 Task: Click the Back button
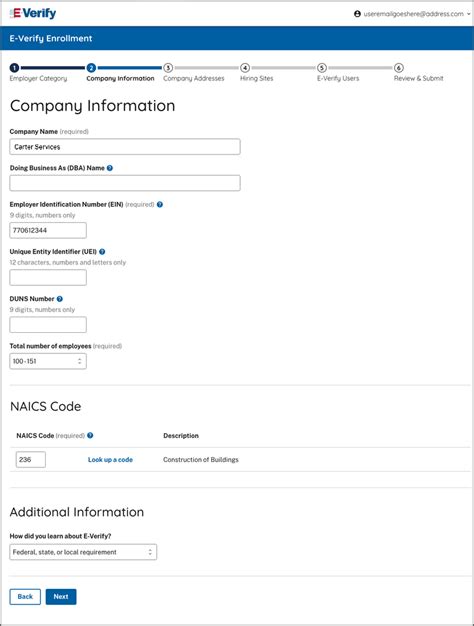(25, 596)
